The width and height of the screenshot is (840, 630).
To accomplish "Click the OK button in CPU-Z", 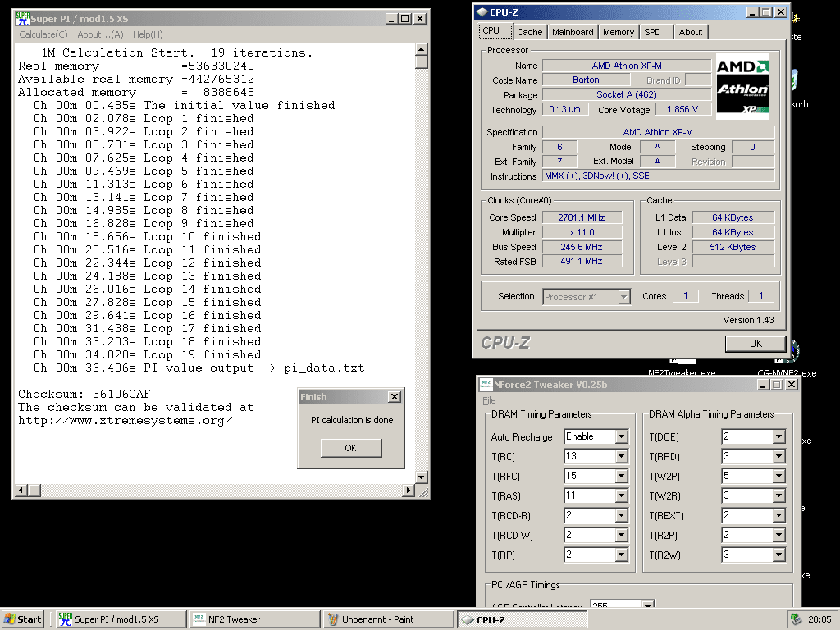I will click(756, 344).
